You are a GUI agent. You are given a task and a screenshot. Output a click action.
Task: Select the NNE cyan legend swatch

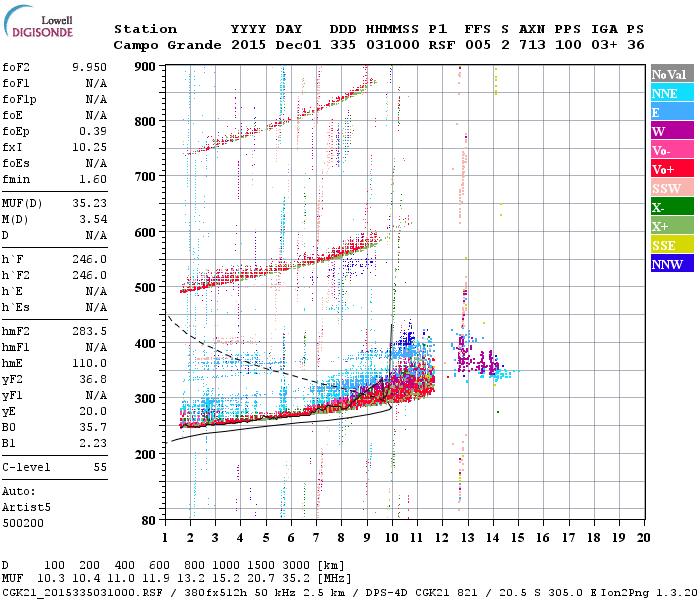click(x=672, y=93)
